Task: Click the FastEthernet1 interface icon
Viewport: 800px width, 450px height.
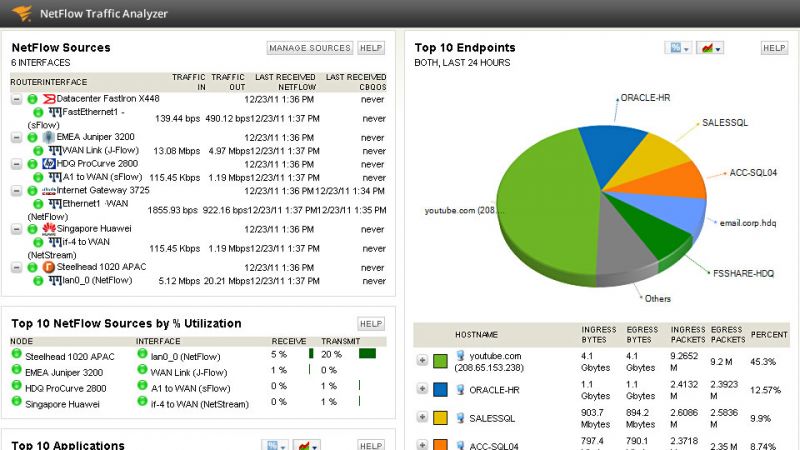Action: (55, 112)
